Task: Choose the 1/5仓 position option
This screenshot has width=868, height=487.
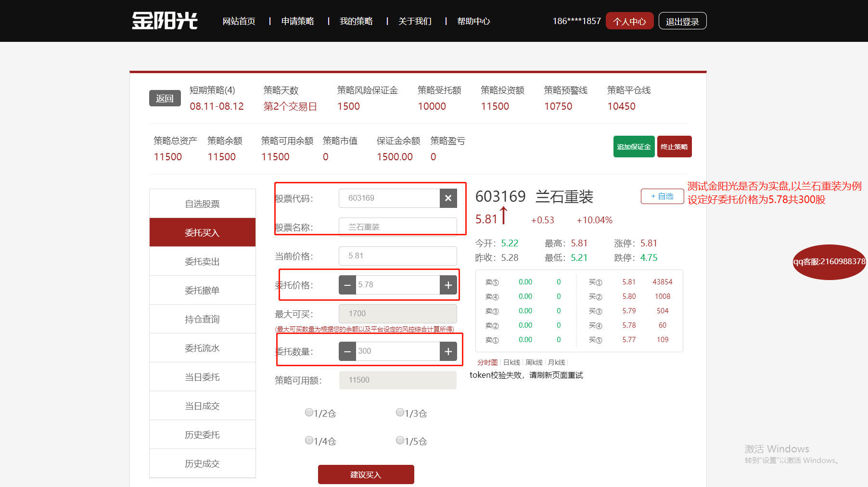Action: [400, 440]
